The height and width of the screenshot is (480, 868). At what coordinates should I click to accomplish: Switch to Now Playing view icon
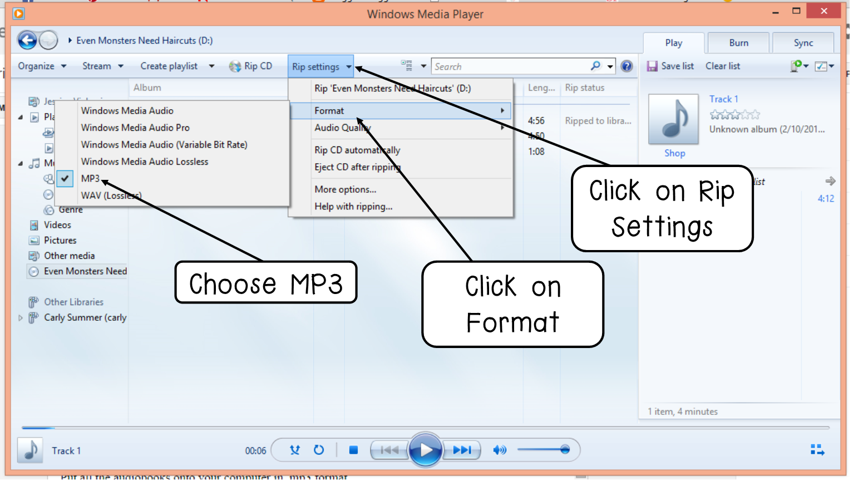point(817,449)
